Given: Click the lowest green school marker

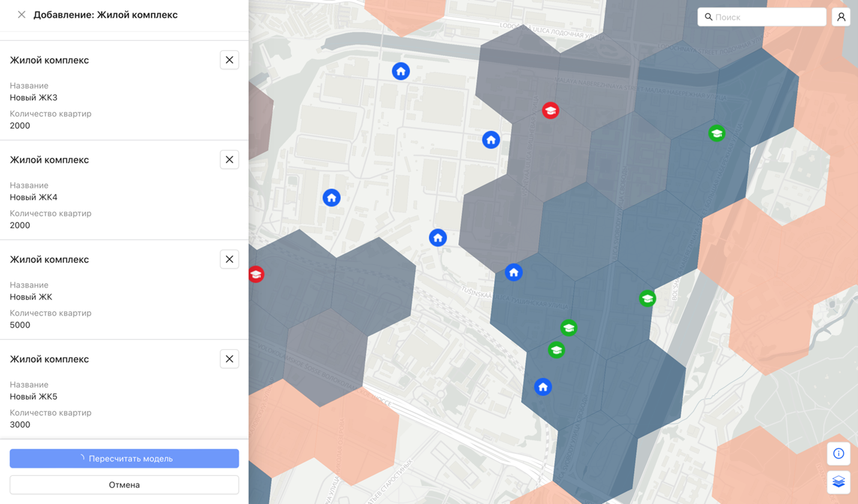Looking at the screenshot, I should (x=557, y=350).
